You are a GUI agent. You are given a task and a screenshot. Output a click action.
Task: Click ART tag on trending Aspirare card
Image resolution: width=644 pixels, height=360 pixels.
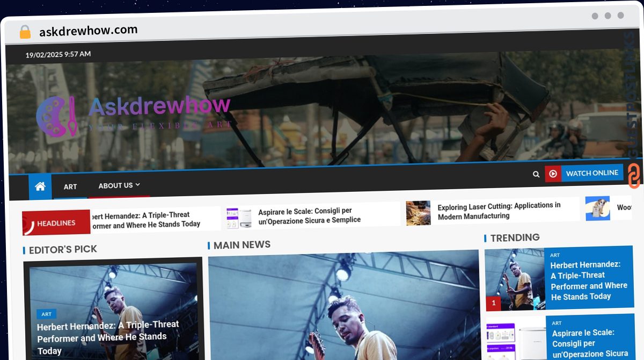pos(557,323)
